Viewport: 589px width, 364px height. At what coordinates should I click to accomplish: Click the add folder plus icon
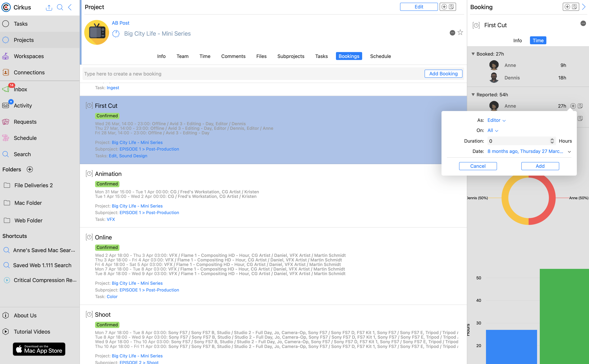pyautogui.click(x=30, y=169)
